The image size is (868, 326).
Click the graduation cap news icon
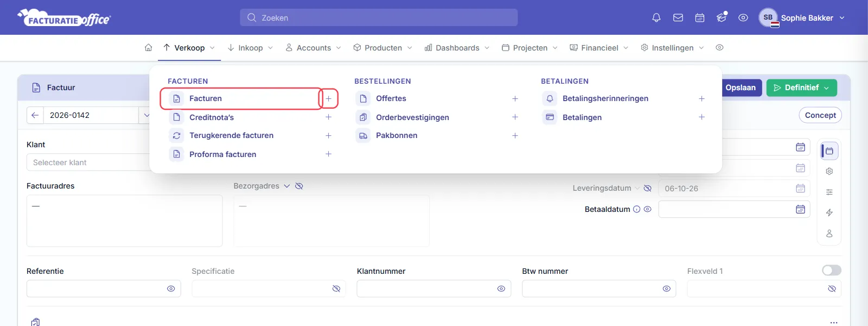[x=722, y=17]
